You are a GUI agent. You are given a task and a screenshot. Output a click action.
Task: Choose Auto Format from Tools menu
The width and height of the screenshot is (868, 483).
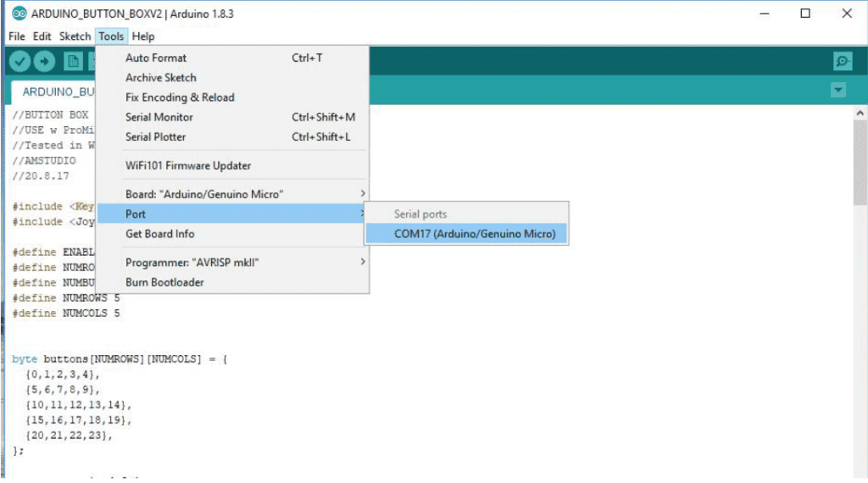[x=156, y=58]
